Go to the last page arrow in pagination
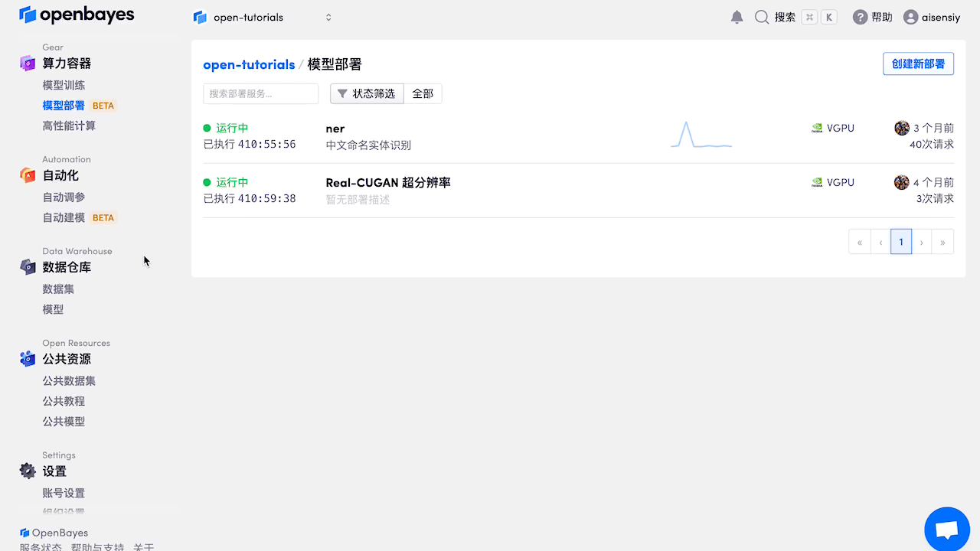Viewport: 980px width, 551px height. pos(942,242)
